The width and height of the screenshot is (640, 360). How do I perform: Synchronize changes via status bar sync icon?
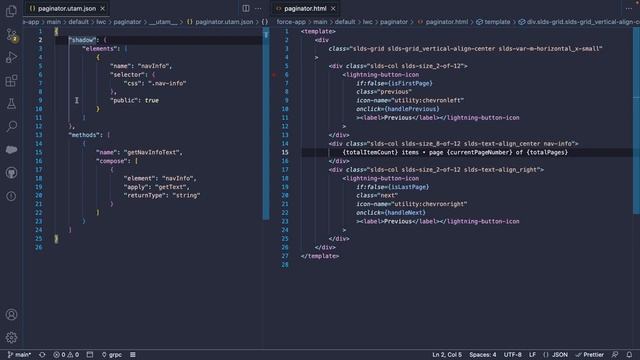(42, 355)
